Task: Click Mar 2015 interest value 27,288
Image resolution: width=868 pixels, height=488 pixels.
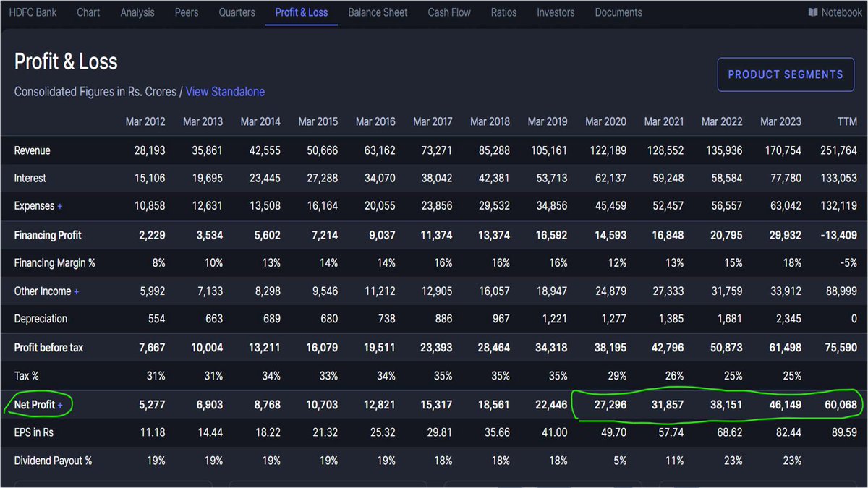Action: pyautogui.click(x=322, y=178)
